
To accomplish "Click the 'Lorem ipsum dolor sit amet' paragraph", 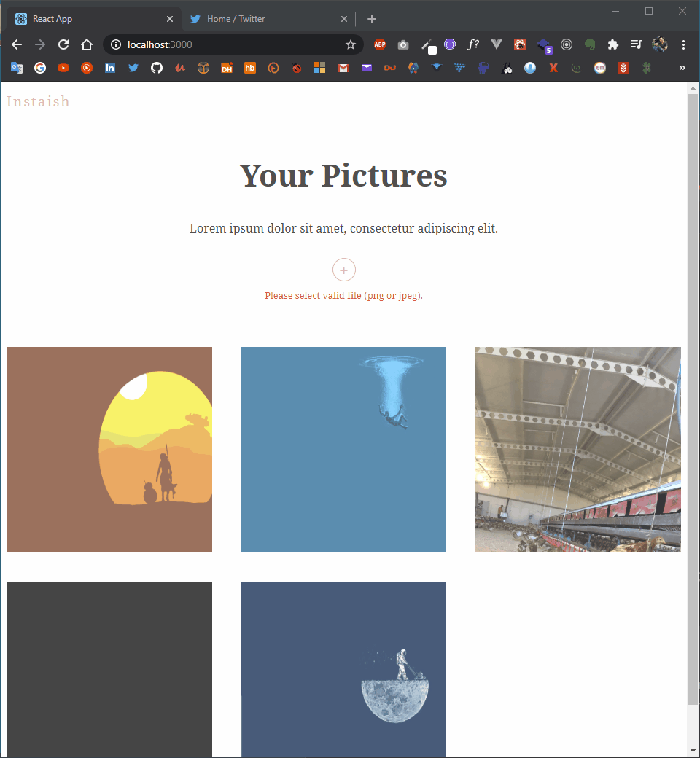I will tap(343, 228).
